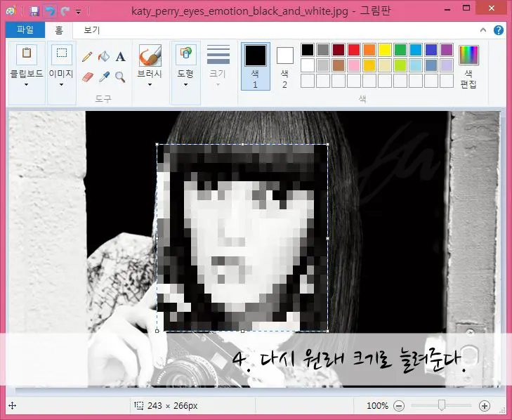The width and height of the screenshot is (512, 420).
Task: Select the Color picker eyedropper tool
Action: (x=104, y=77)
